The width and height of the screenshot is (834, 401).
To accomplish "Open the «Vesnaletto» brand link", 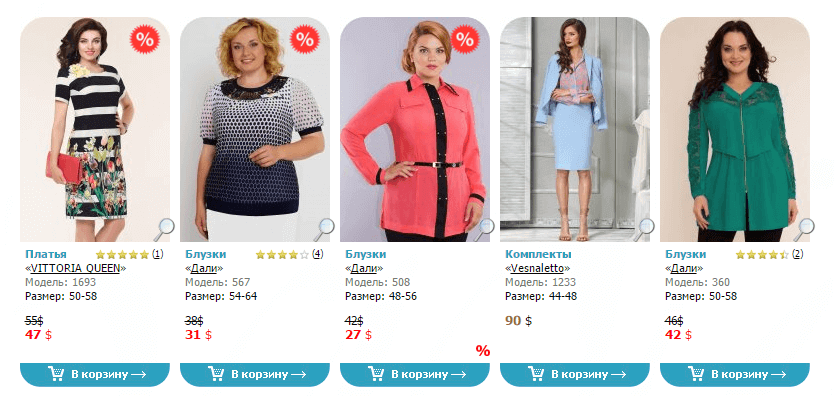I will click(x=538, y=268).
